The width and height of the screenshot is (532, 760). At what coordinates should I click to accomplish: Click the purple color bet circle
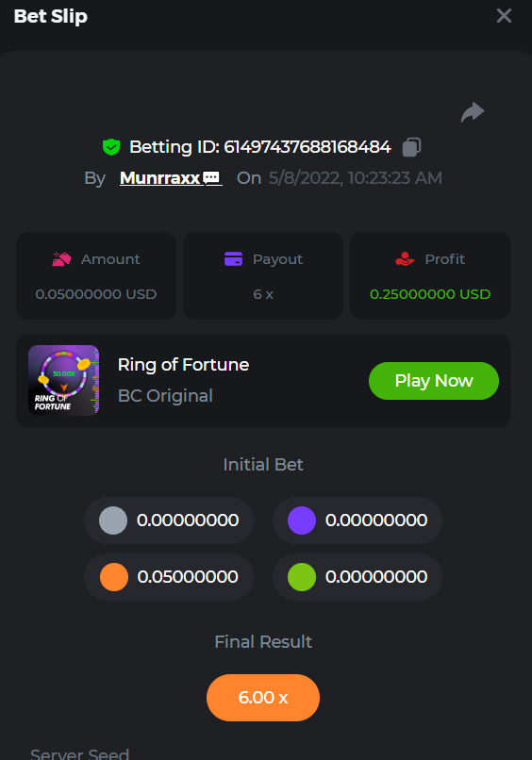pyautogui.click(x=302, y=520)
